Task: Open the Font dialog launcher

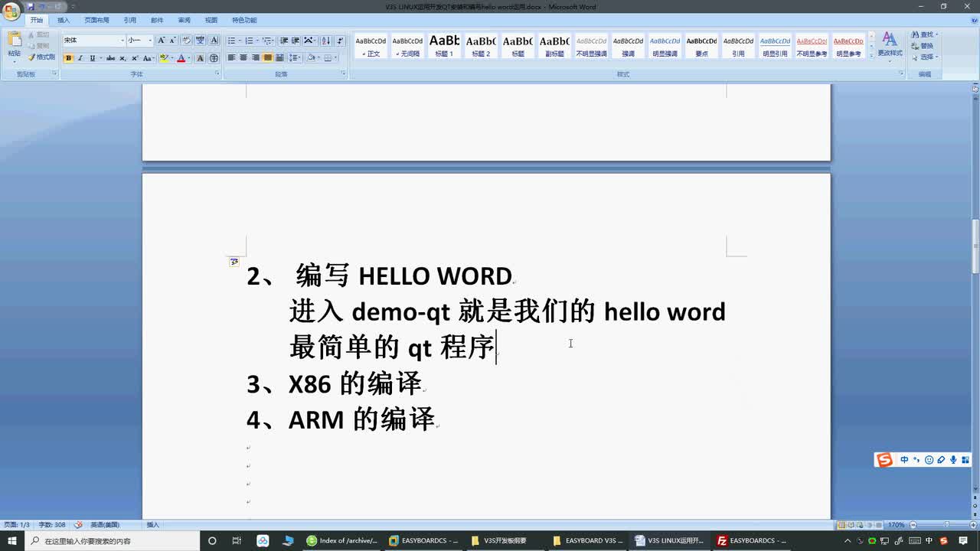Action: (x=217, y=74)
